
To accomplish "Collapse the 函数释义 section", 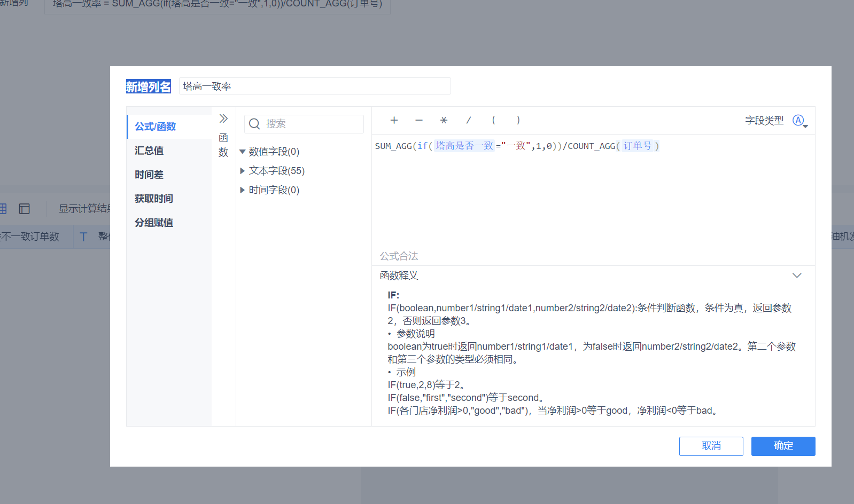I will point(797,275).
